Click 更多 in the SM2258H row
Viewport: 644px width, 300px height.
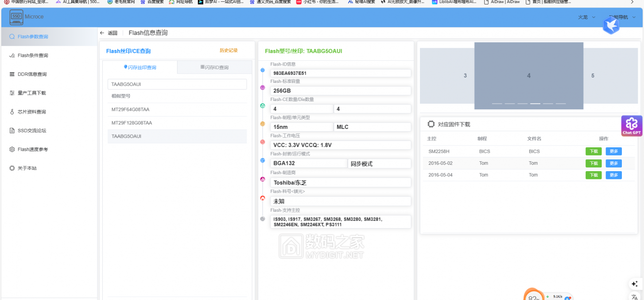[x=613, y=152]
